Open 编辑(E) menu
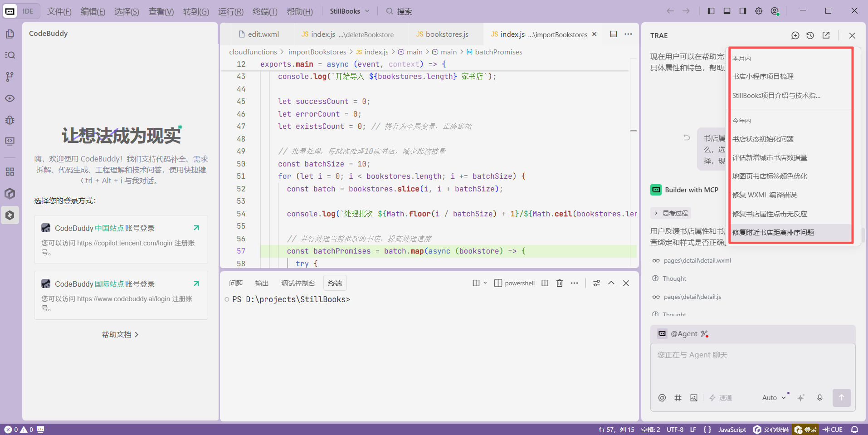The width and height of the screenshot is (868, 435). pyautogui.click(x=93, y=11)
